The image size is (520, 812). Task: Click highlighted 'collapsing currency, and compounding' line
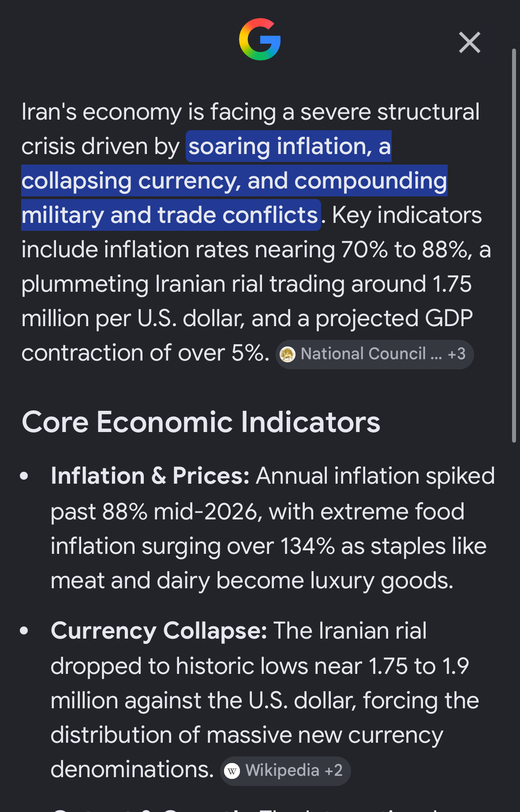[234, 181]
